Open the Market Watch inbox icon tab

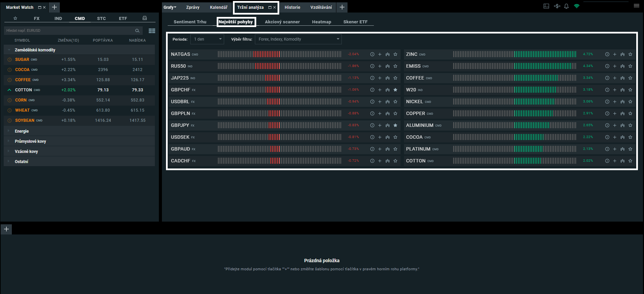(145, 18)
